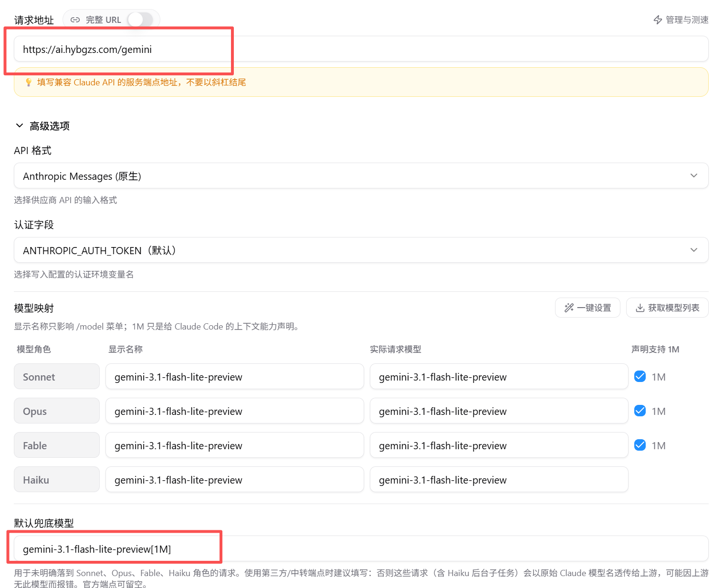This screenshot has width=713, height=588.
Task: Click the 实际请求模型 column header
Action: 396,349
